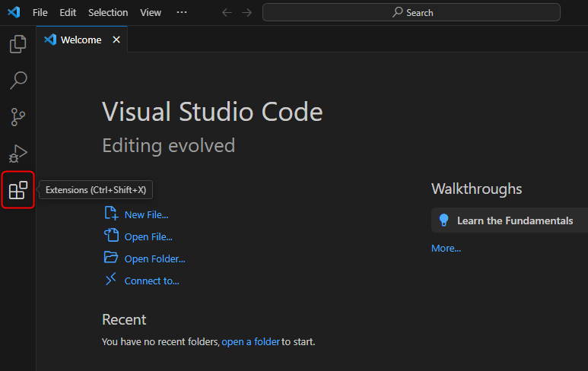Click the open a folder link
Screen dimensions: 588x371
pyautogui.click(x=250, y=342)
